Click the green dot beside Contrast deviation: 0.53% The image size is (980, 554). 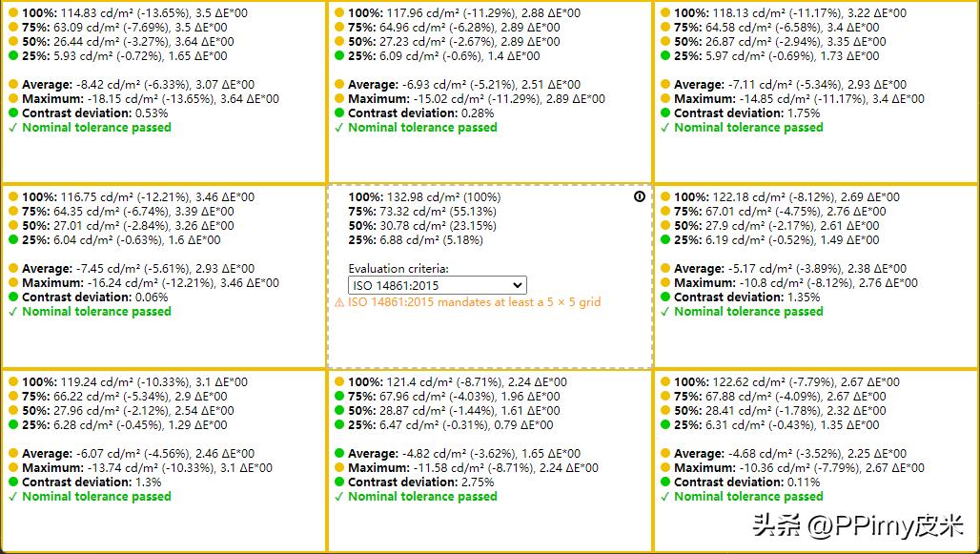tap(13, 113)
